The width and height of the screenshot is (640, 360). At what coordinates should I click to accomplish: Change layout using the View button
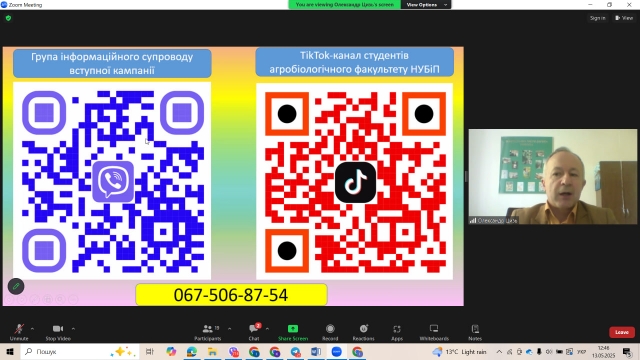[624, 18]
